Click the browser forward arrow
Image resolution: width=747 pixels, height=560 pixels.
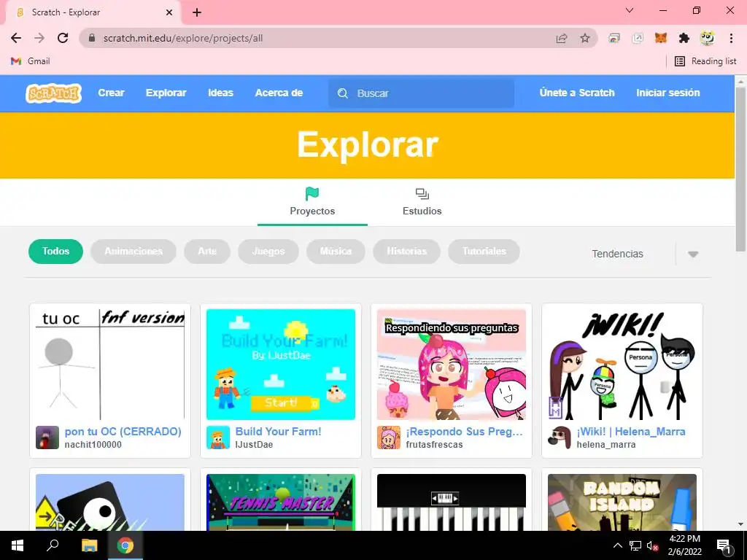pyautogui.click(x=39, y=38)
